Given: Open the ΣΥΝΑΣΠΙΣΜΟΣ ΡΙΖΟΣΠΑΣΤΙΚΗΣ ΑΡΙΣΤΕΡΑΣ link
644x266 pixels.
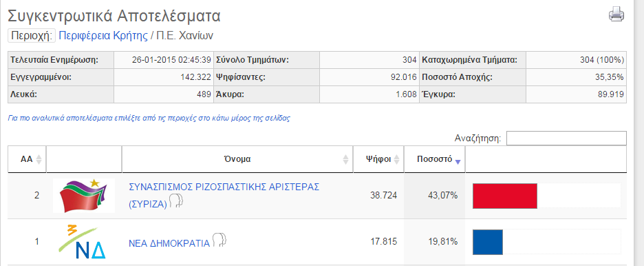Looking at the screenshot, I should point(224,195).
